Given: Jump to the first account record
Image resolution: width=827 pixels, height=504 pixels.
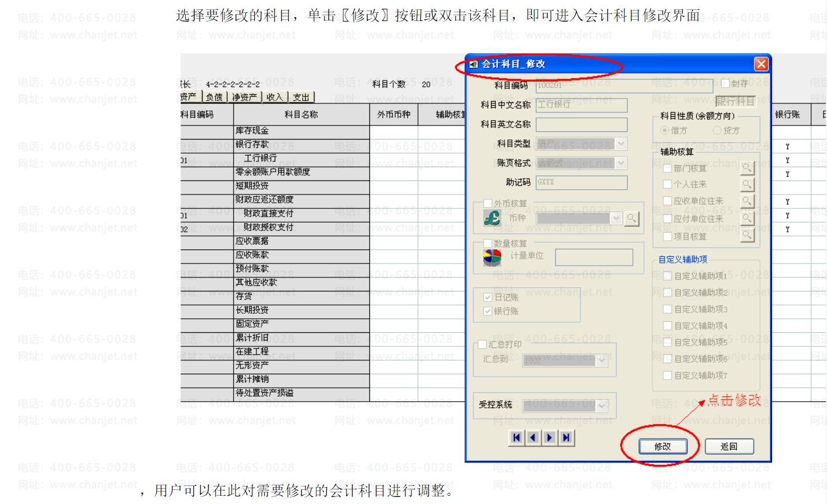Looking at the screenshot, I should (517, 437).
